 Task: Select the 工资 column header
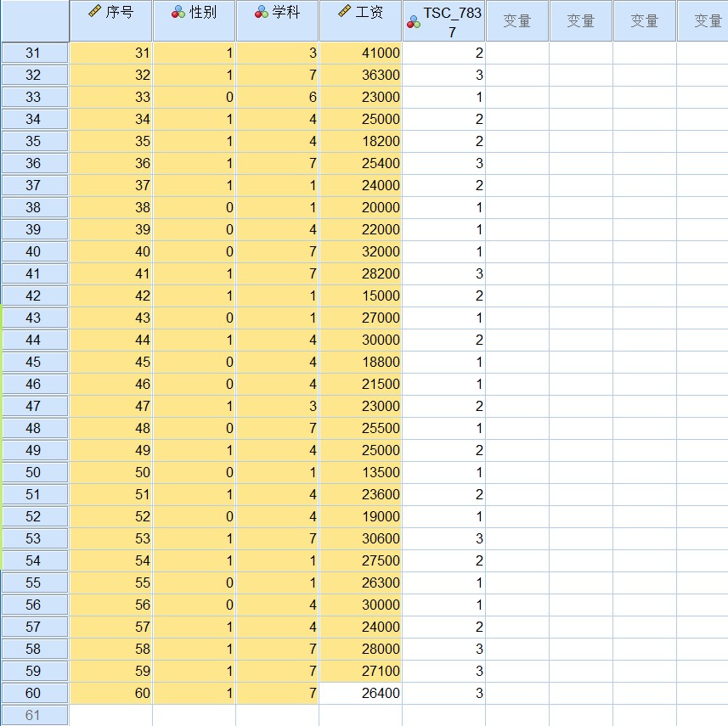(360, 21)
